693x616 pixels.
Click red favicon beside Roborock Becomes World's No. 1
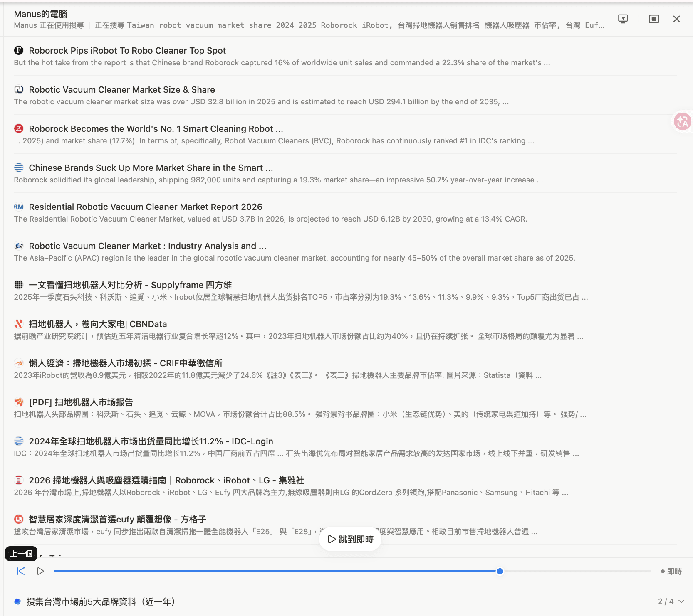19,128
